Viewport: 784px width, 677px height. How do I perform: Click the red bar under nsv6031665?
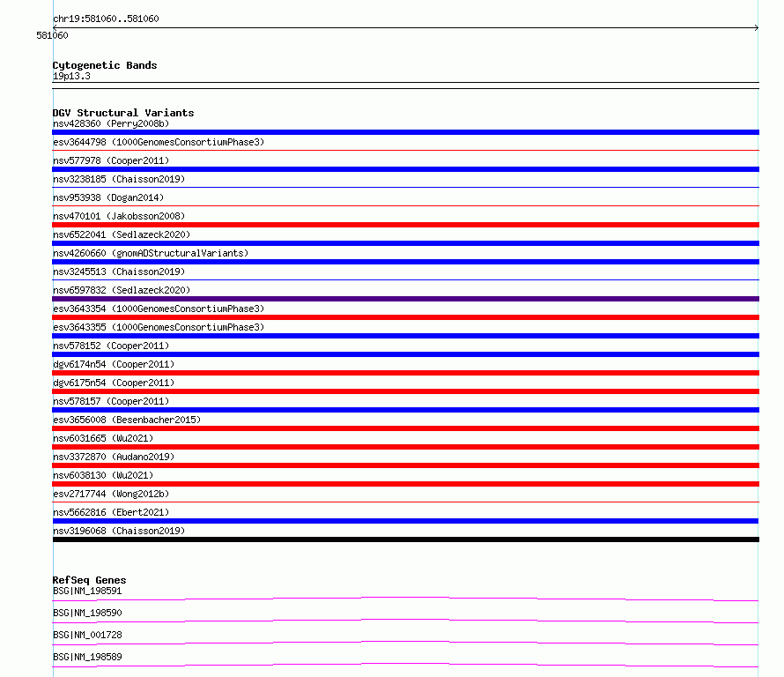(405, 447)
